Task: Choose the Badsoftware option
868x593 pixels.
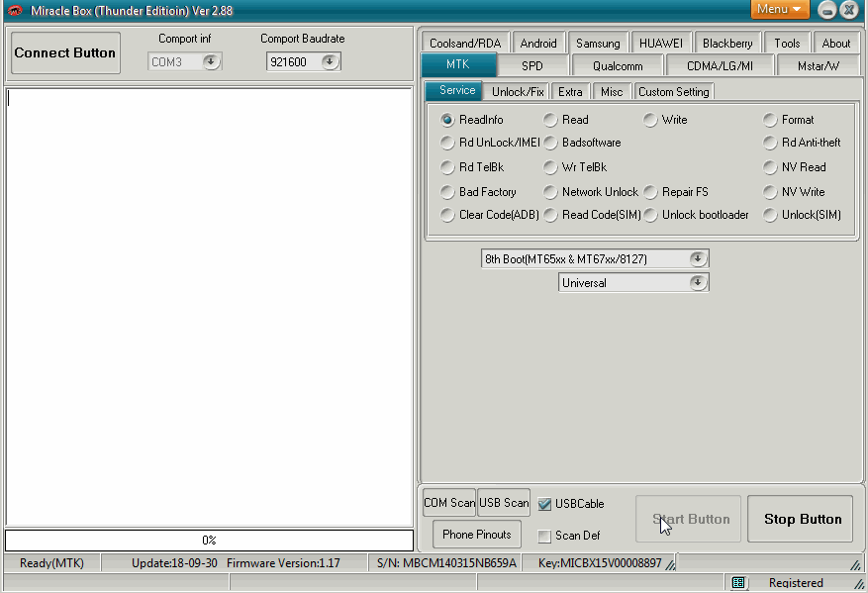Action: click(x=550, y=143)
